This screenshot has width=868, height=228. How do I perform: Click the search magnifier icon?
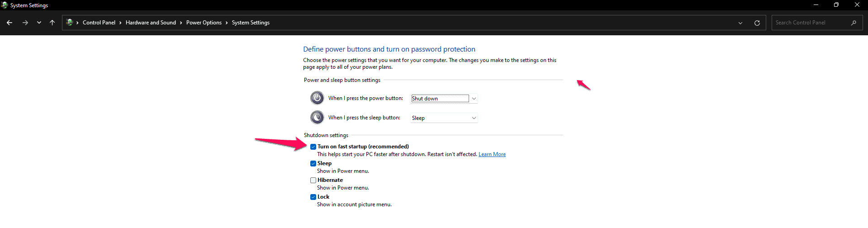point(854,23)
